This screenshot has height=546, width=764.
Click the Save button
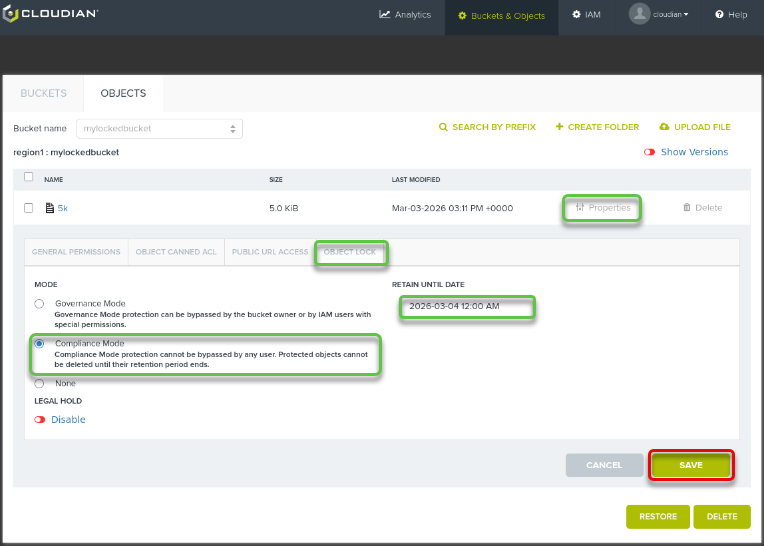click(691, 465)
